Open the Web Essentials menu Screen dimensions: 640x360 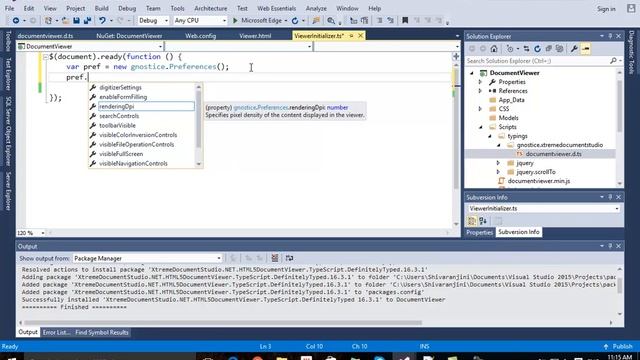pos(276,8)
